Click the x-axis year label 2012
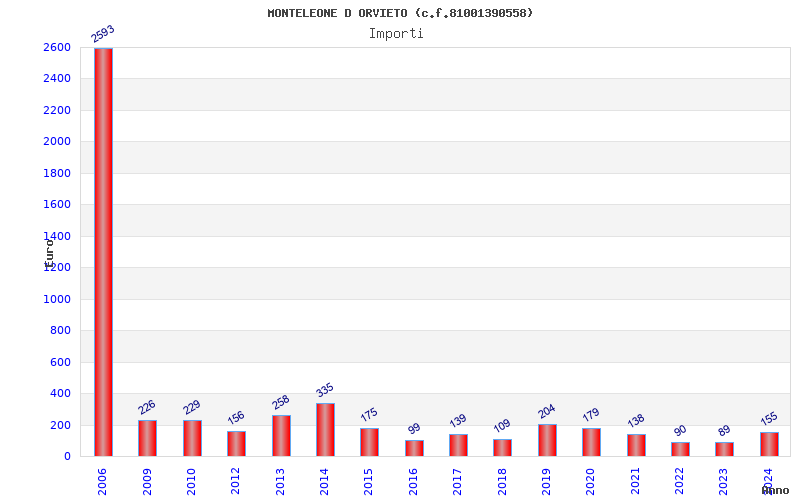Image resolution: width=800 pixels, height=500 pixels. pos(235,482)
